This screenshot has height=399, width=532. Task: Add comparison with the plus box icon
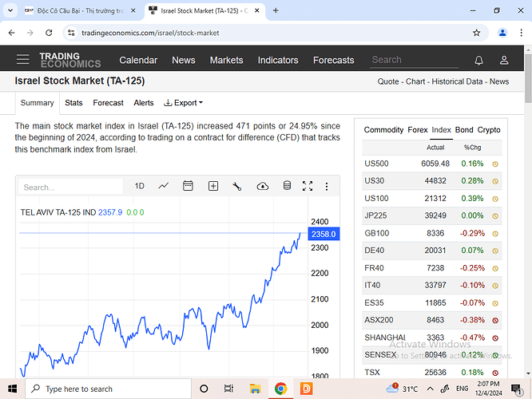coord(213,186)
